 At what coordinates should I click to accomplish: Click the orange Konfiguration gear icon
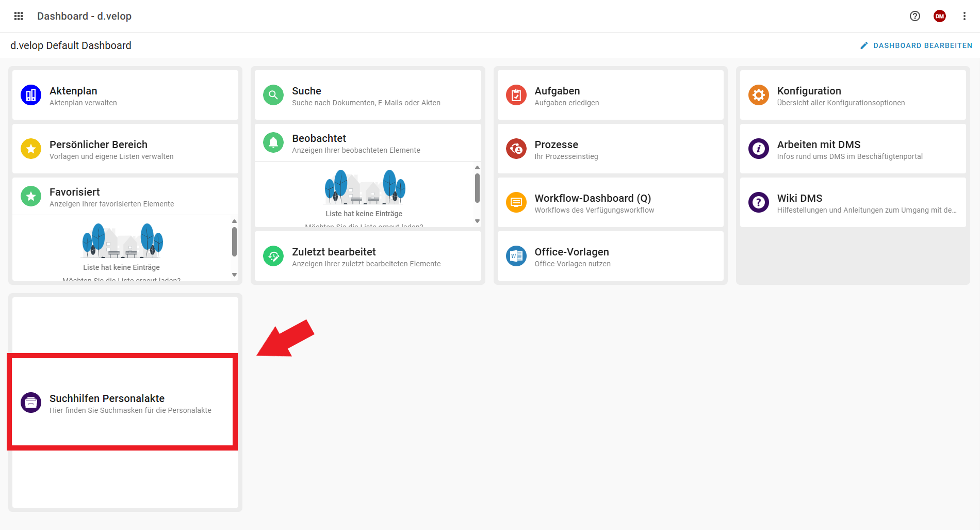coord(758,95)
